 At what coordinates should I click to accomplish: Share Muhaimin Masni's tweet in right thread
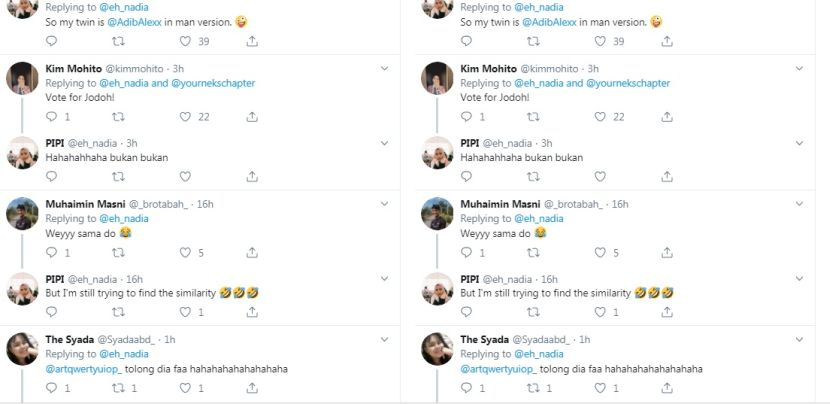point(666,253)
